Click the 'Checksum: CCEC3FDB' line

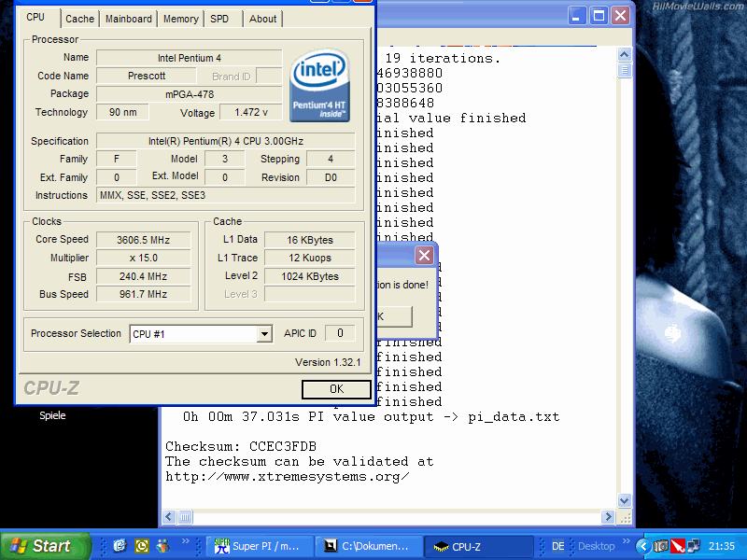[x=241, y=447]
